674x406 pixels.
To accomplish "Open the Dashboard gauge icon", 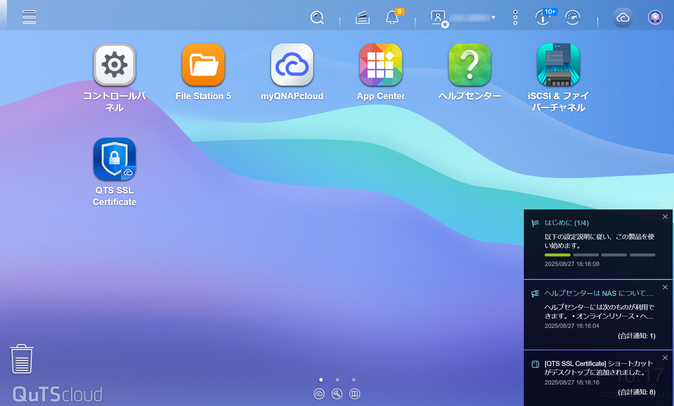I will click(x=573, y=18).
